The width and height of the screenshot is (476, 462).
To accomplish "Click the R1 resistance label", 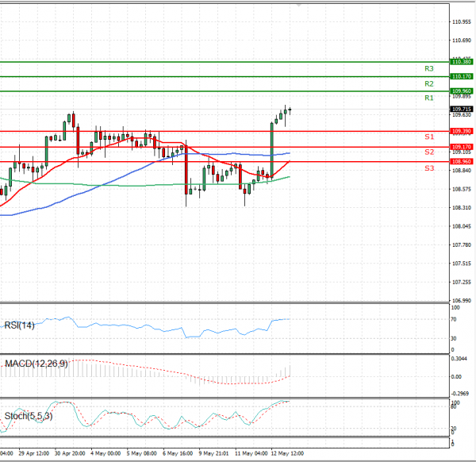I will [x=429, y=98].
